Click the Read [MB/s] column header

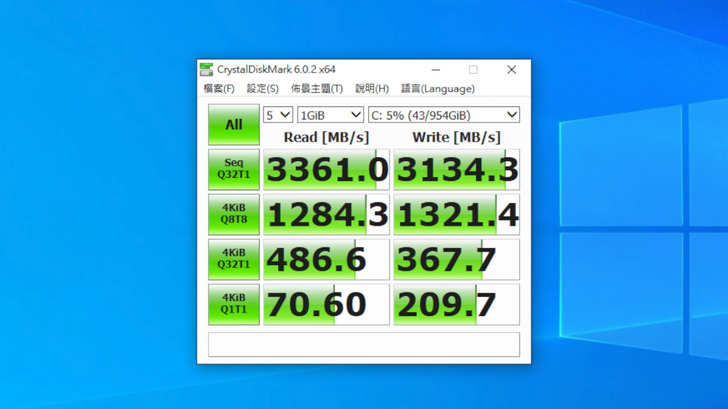click(x=326, y=137)
